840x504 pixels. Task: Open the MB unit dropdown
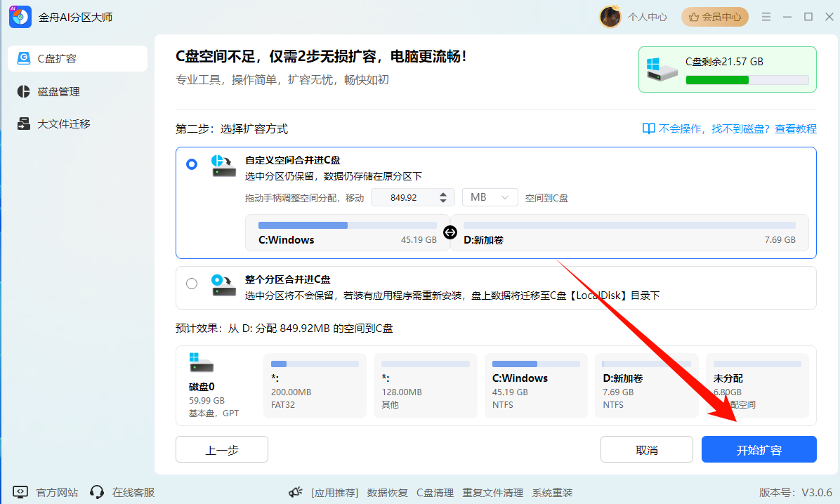click(490, 197)
